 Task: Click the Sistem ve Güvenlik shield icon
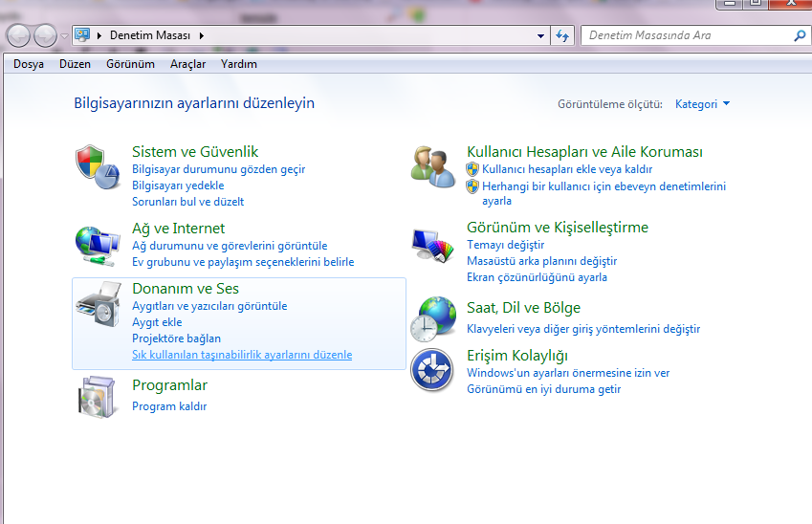coord(97,167)
